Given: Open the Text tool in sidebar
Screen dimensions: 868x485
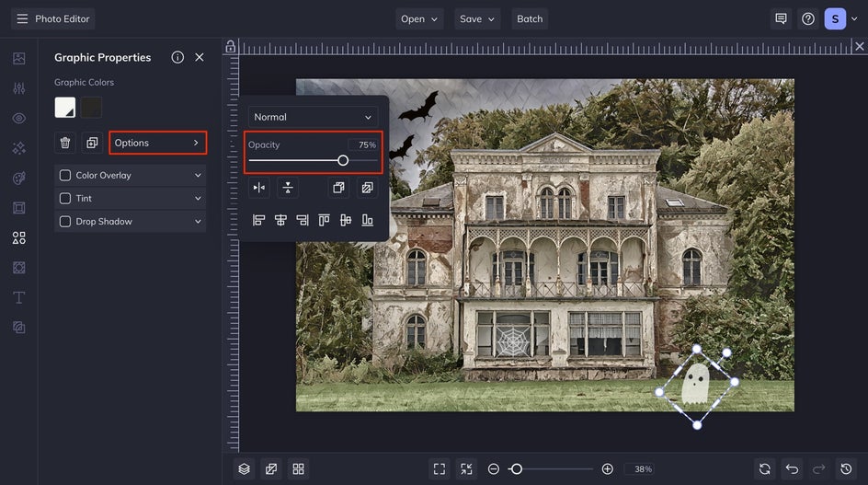Looking at the screenshot, I should (18, 297).
